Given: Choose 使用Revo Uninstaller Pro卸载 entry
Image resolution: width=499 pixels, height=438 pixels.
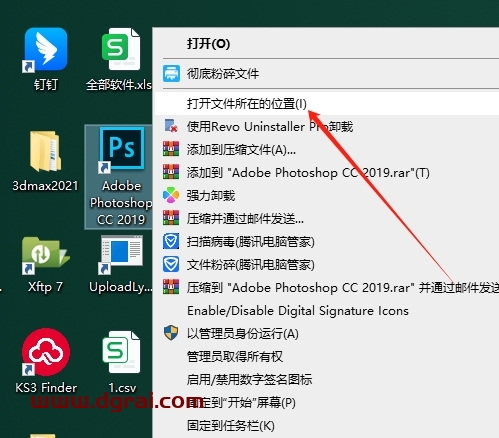Looking at the screenshot, I should click(x=270, y=127).
